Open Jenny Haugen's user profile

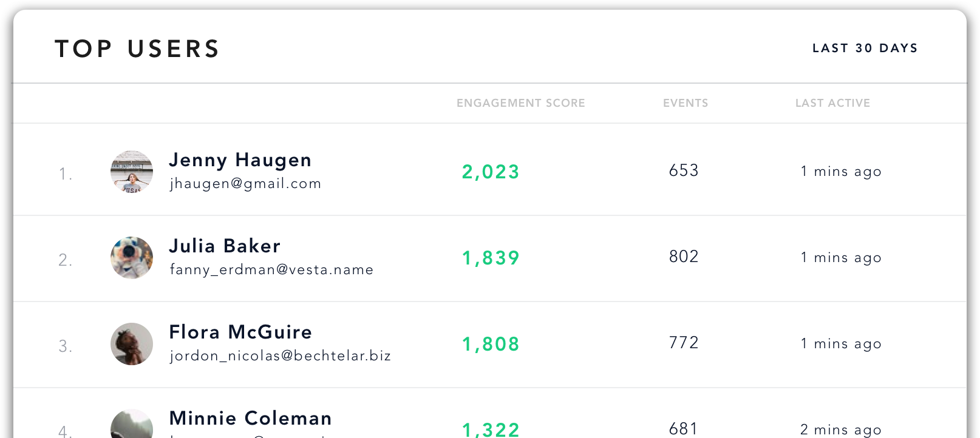(x=240, y=160)
